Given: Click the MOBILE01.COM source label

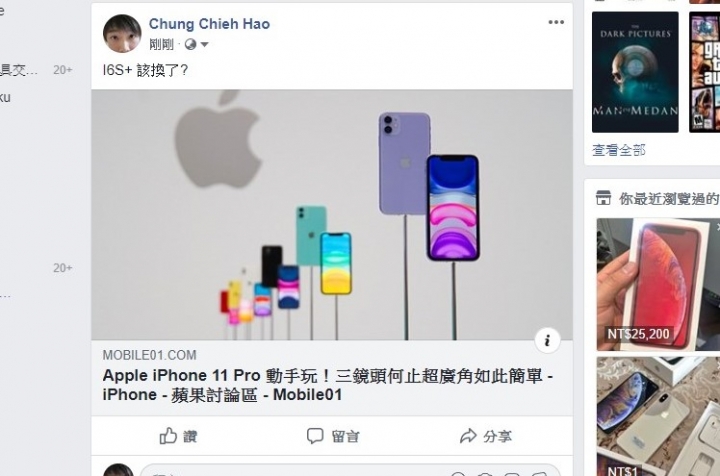Looking at the screenshot, I should click(x=149, y=355).
